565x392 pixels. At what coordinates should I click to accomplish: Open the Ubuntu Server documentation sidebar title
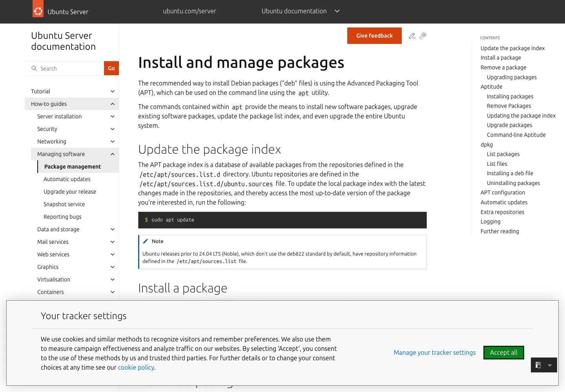[64, 41]
